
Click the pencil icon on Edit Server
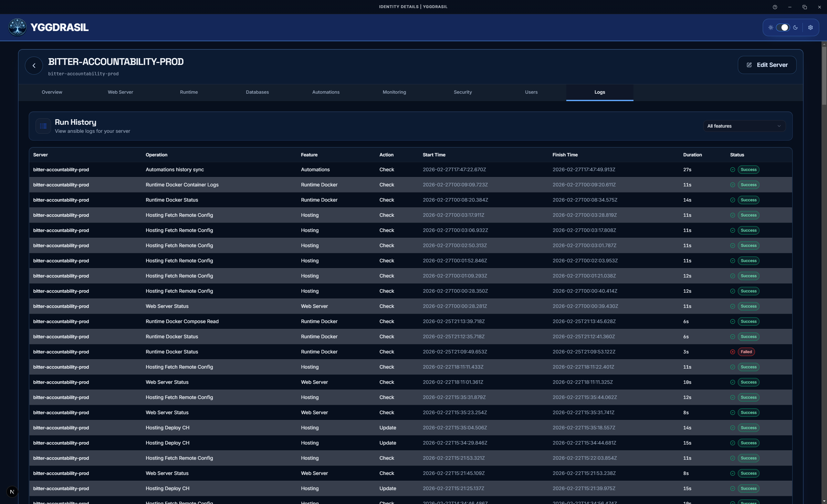pyautogui.click(x=750, y=65)
